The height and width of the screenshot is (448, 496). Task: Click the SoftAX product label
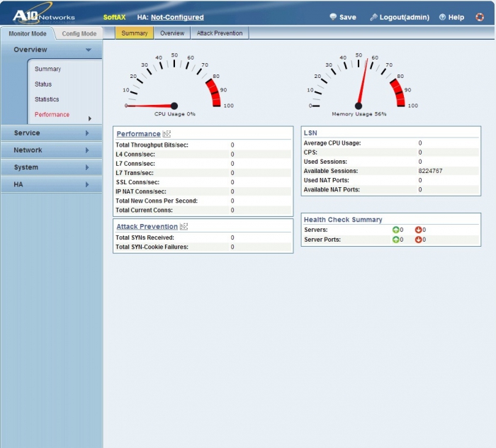coord(114,17)
